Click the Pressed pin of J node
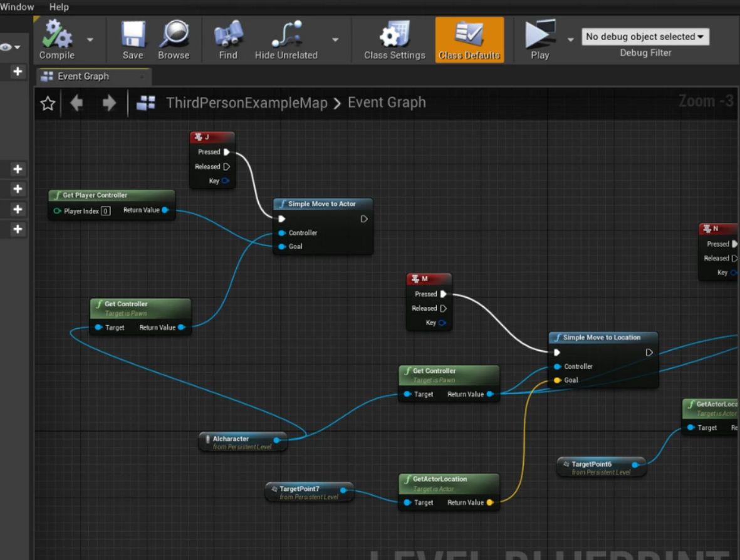 [x=226, y=152]
